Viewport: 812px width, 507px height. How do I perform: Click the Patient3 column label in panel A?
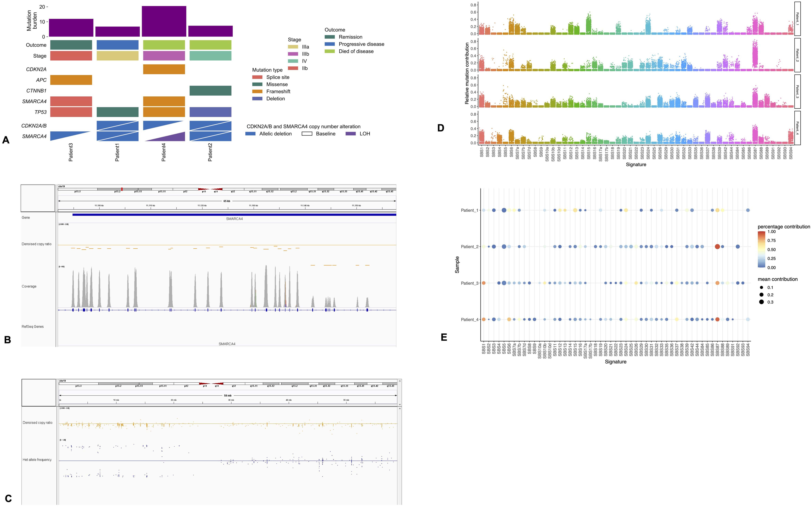[71, 152]
